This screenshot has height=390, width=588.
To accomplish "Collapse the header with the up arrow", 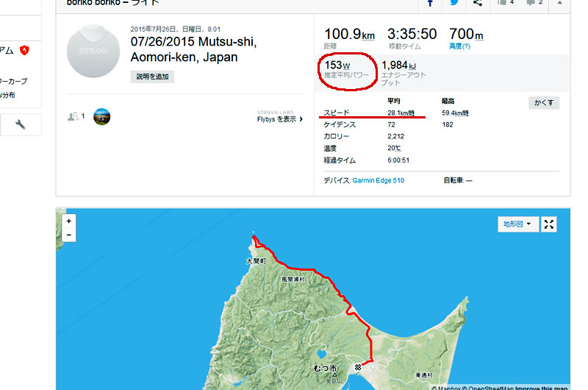I will [x=559, y=3].
